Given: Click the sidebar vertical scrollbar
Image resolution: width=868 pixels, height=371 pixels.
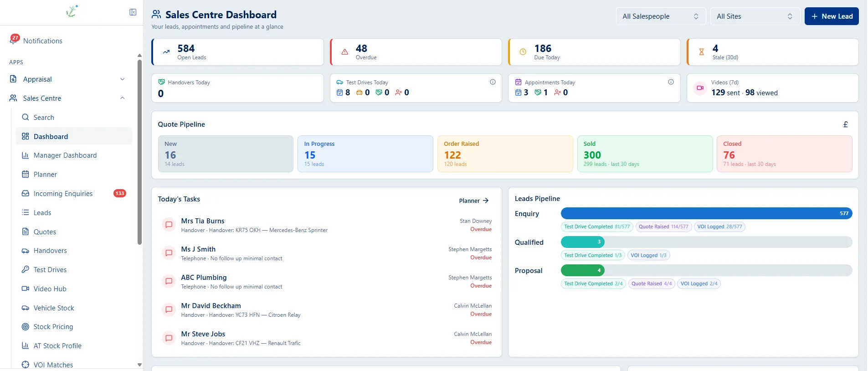Looking at the screenshot, I should [139, 152].
